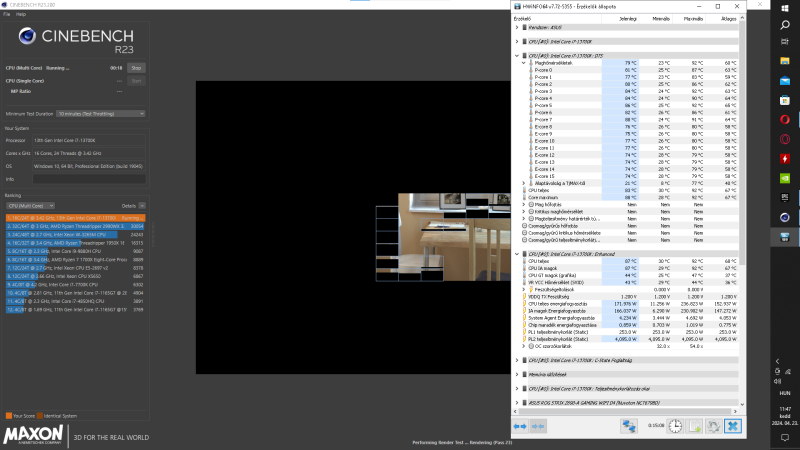Open the Mail app from taskbar
This screenshot has width=800, height=450.
pyautogui.click(x=785, y=81)
